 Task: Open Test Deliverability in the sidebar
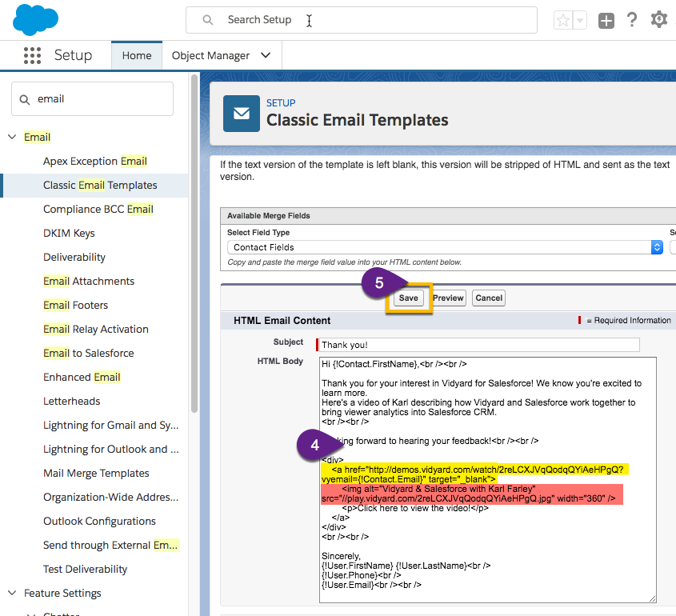tap(85, 569)
